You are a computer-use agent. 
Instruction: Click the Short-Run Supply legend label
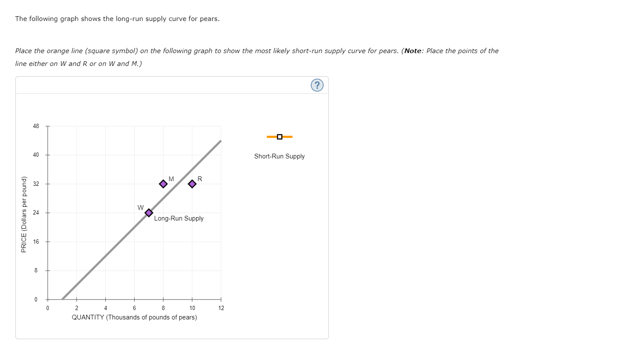coord(280,156)
